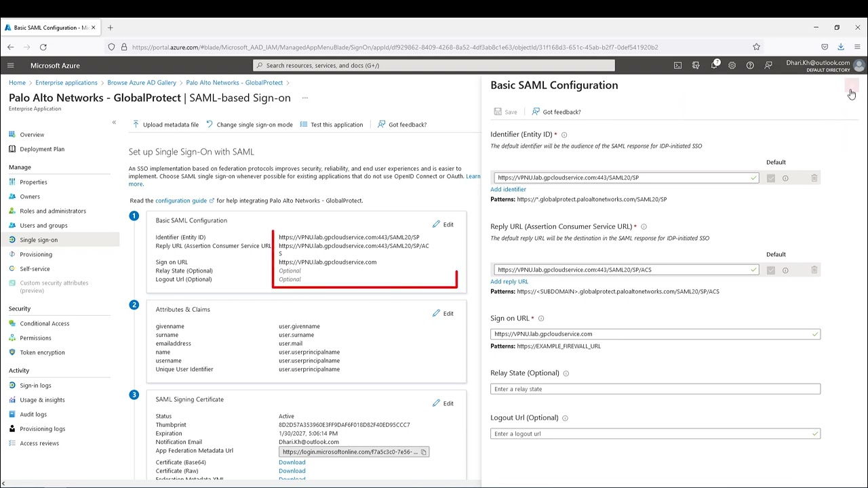Open Conditional Access under Security
The height and width of the screenshot is (488, 868).
tap(45, 324)
